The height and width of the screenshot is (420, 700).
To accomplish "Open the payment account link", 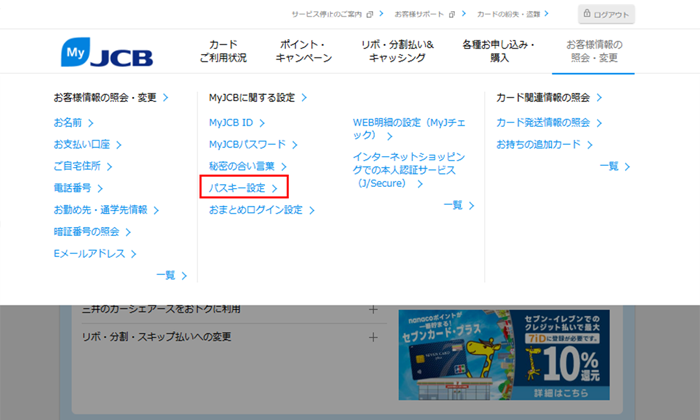I will pyautogui.click(x=83, y=144).
